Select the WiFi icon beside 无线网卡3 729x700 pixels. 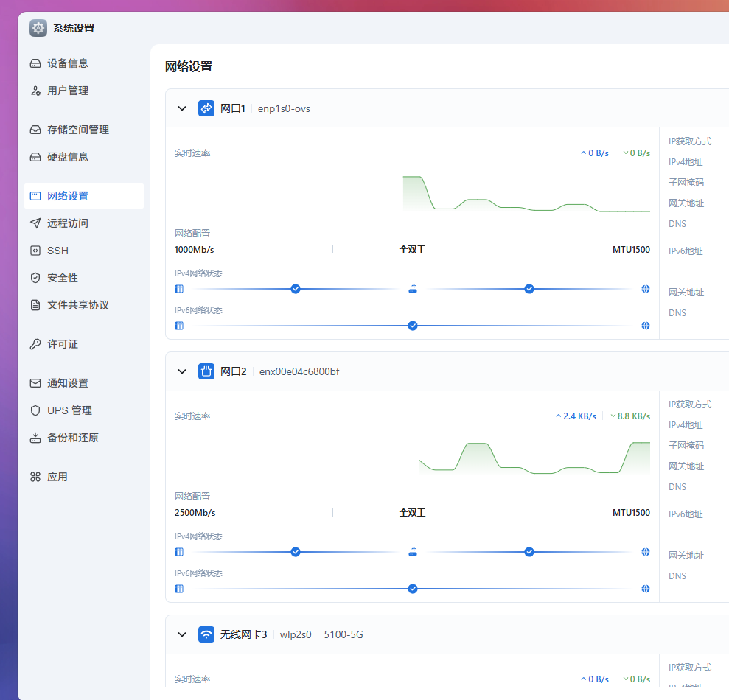point(206,634)
